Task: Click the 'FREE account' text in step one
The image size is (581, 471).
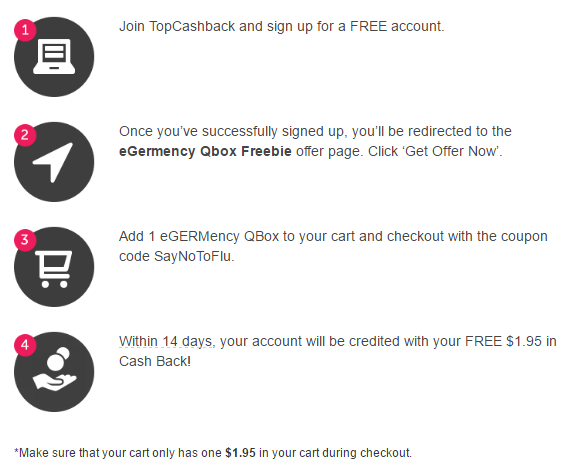Action: pos(395,26)
